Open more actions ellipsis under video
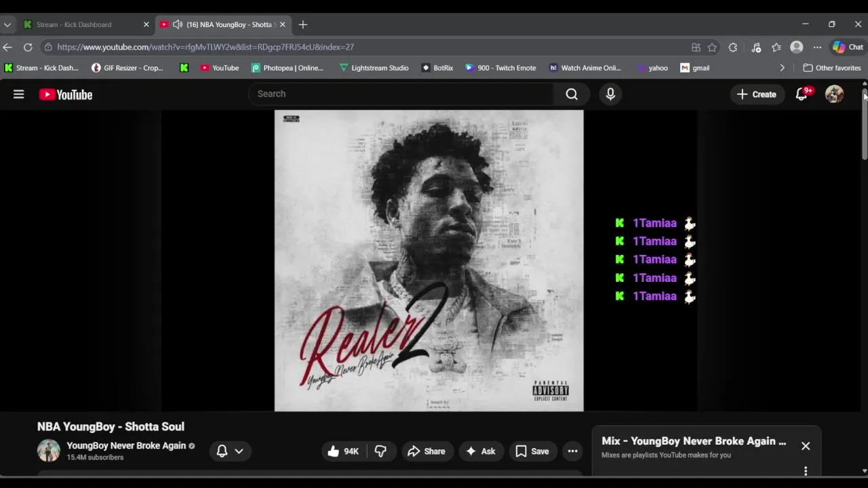The image size is (868, 488). point(573,451)
